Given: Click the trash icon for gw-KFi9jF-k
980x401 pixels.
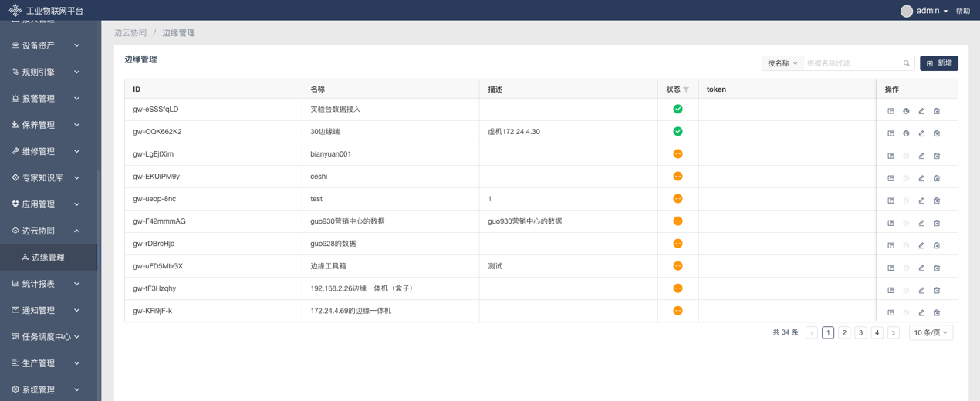Looking at the screenshot, I should pos(937,312).
